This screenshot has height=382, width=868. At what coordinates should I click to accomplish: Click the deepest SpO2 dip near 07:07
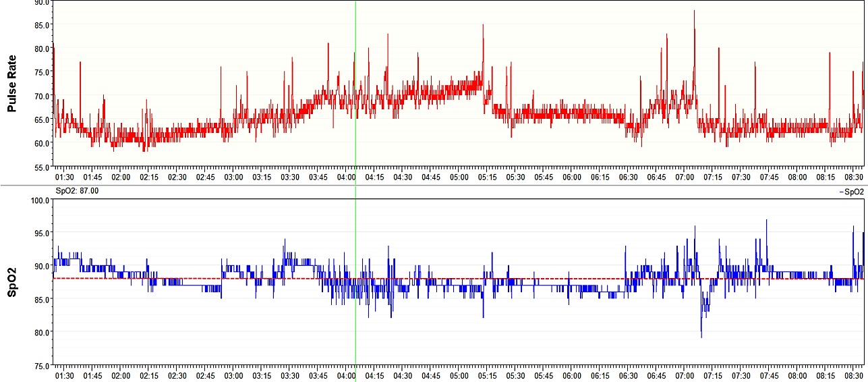[701, 336]
